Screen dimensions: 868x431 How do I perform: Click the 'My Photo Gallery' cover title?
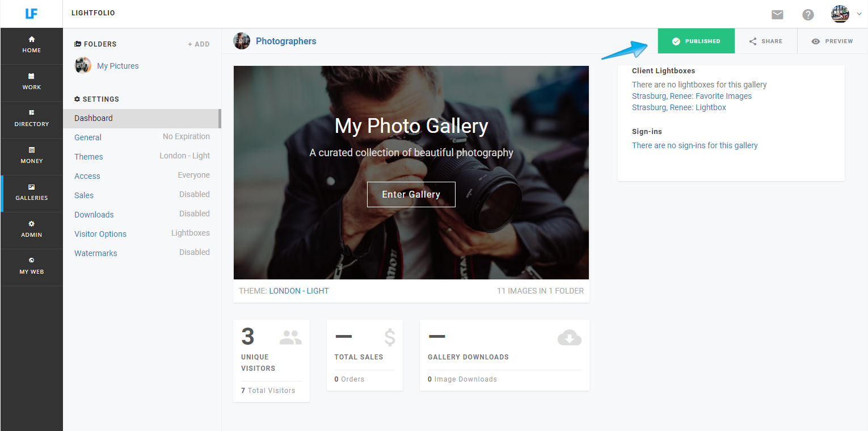(x=411, y=125)
